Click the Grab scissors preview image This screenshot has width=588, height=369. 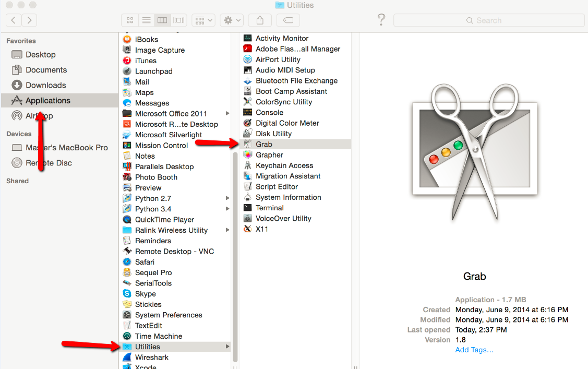[x=475, y=152]
